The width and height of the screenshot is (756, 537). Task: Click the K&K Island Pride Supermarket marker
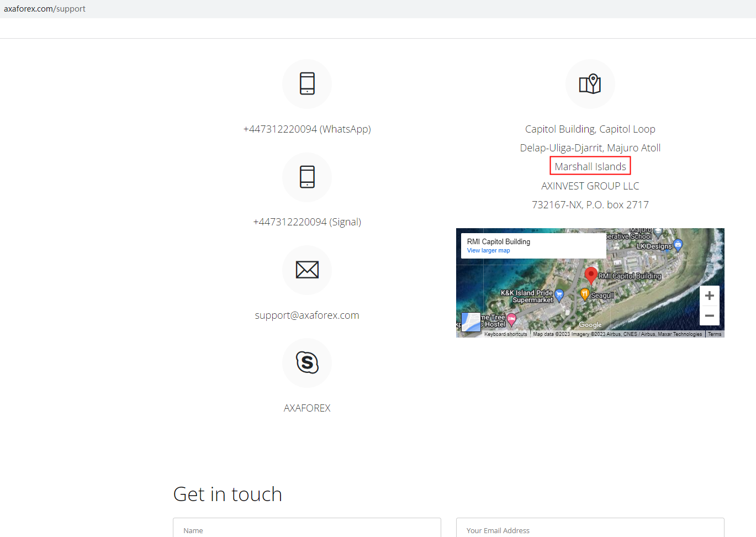(x=559, y=295)
